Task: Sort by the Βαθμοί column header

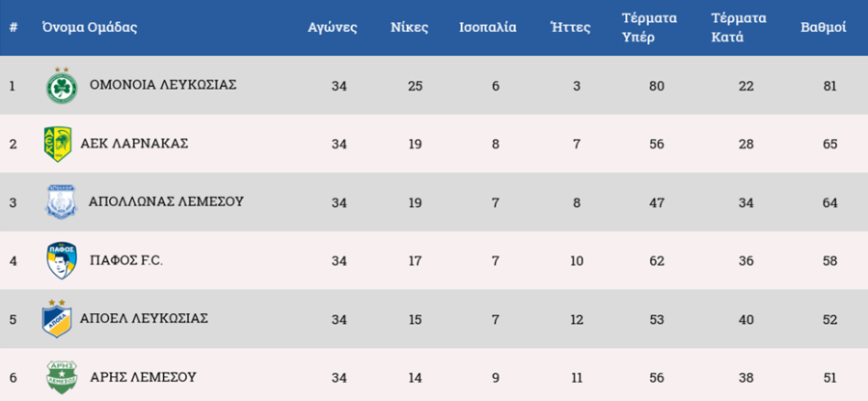Action: pos(824,28)
